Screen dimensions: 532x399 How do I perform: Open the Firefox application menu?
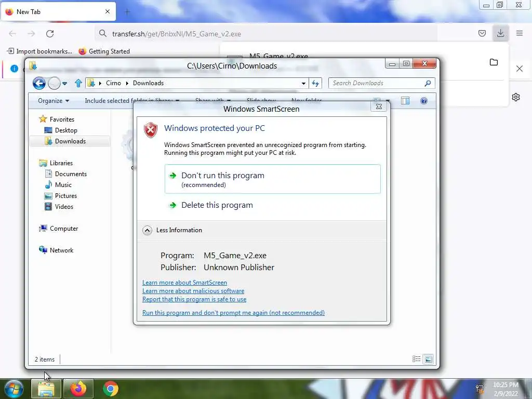click(x=520, y=33)
